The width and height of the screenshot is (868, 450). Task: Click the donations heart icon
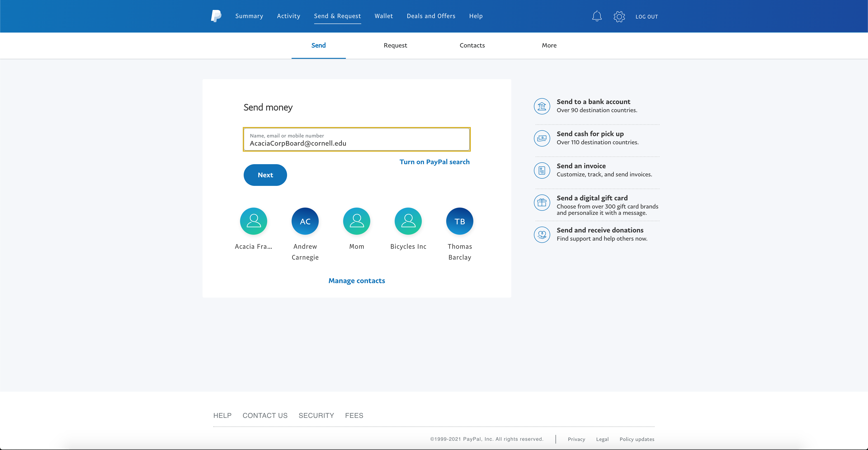click(x=542, y=234)
